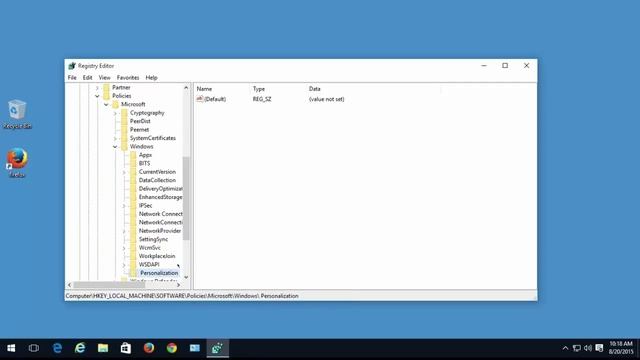Launch Firefox from the taskbar

tap(149, 348)
